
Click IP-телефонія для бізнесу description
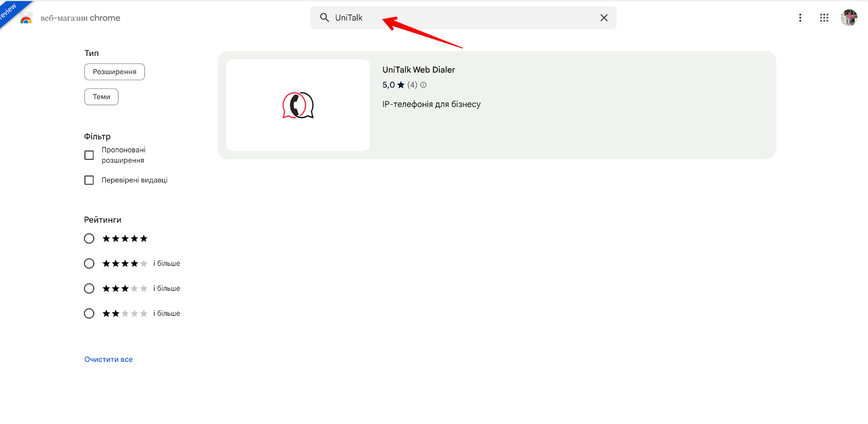pyautogui.click(x=431, y=104)
